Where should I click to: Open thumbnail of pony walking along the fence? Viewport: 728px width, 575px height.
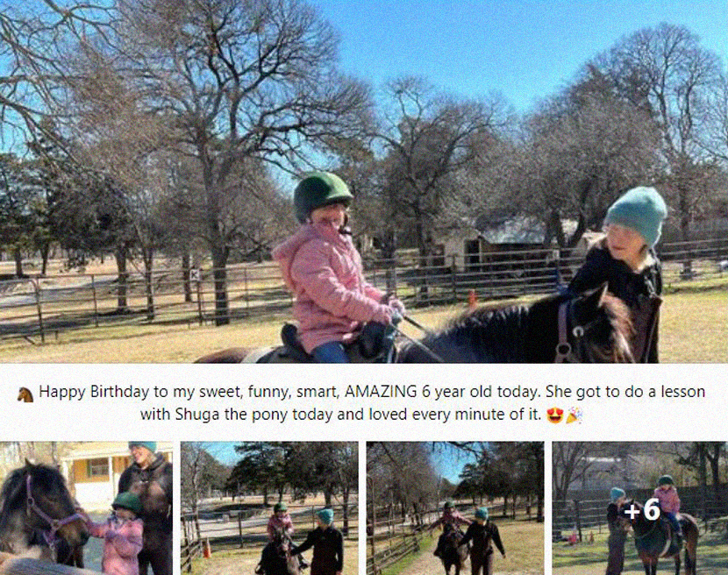tap(455, 508)
